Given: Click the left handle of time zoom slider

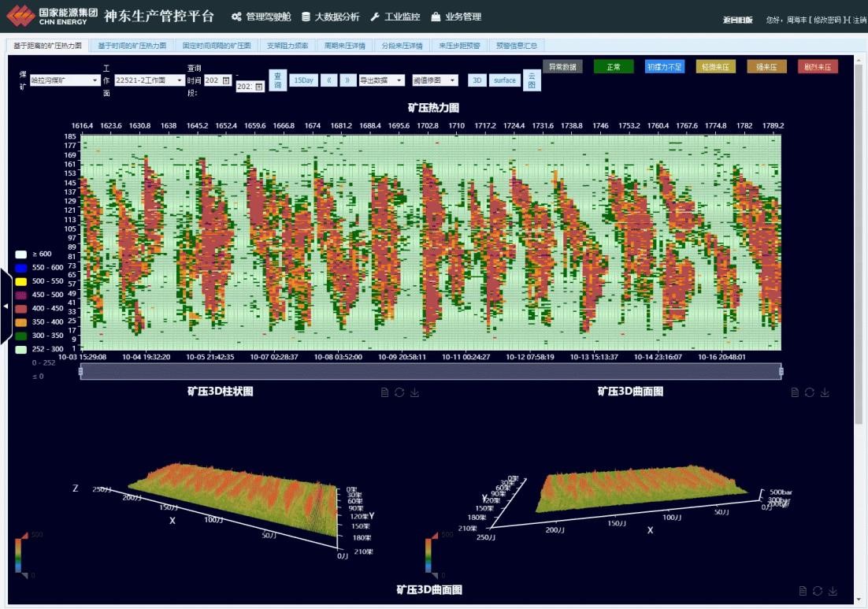Looking at the screenshot, I should click(x=81, y=372).
